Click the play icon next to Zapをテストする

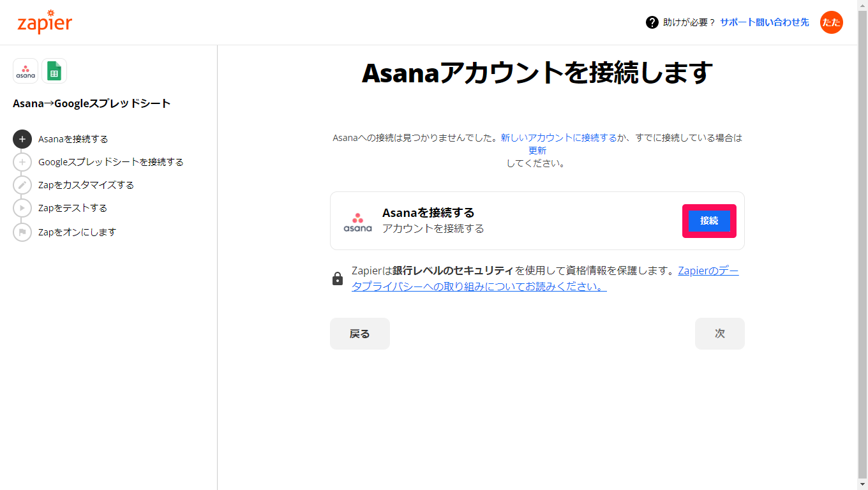[22, 208]
